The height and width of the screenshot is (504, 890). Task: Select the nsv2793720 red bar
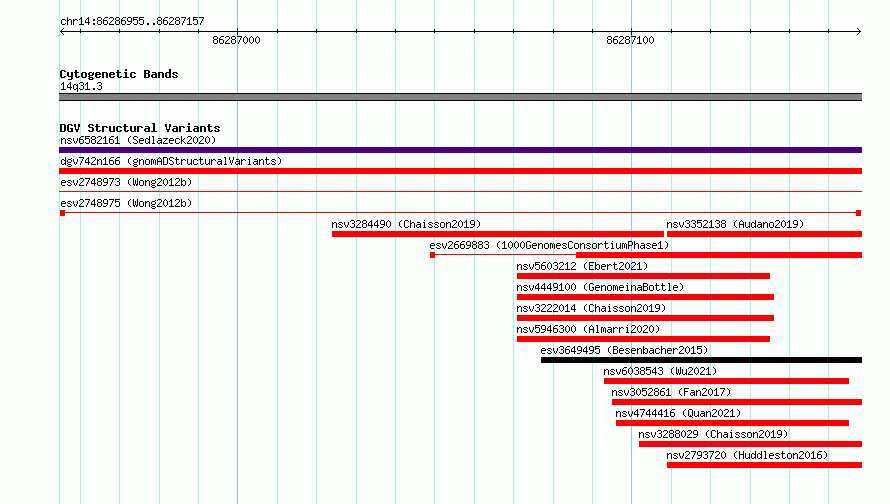(x=765, y=465)
